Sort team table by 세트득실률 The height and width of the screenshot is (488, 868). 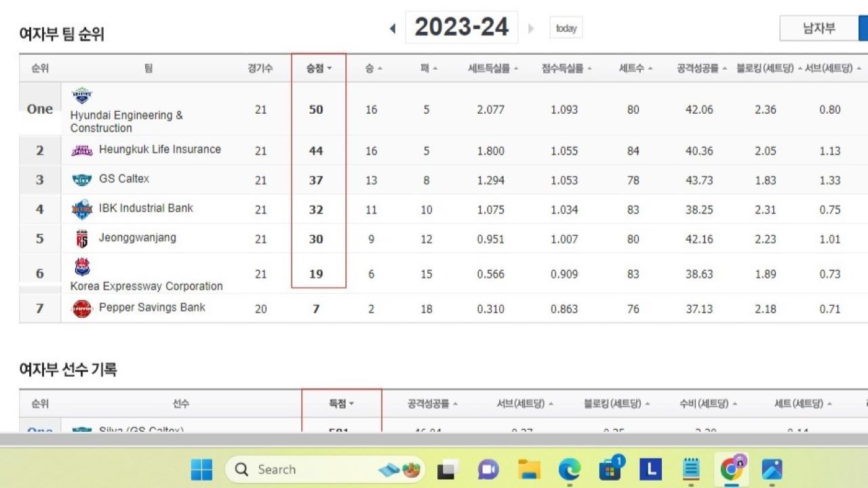(493, 68)
